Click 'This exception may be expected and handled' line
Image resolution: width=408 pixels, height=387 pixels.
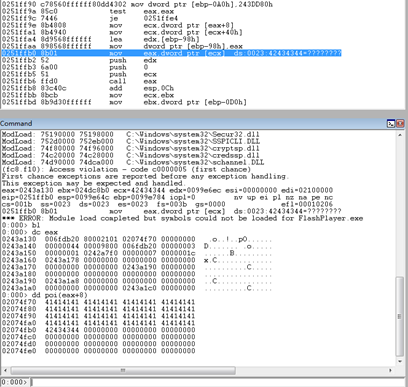tap(93, 183)
